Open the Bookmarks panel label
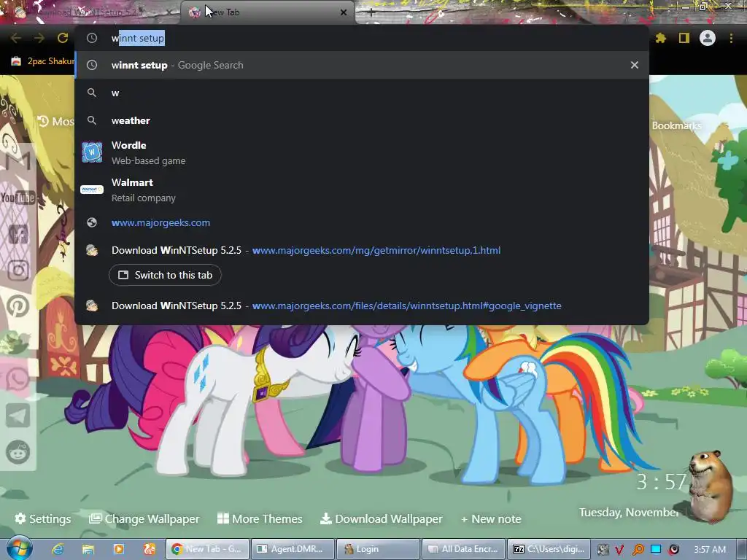The image size is (747, 560). [x=676, y=125]
